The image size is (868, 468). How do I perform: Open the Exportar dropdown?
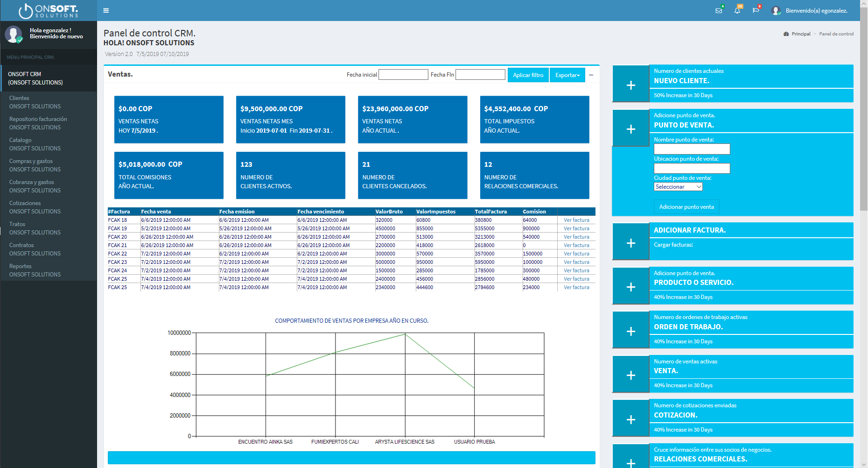567,75
